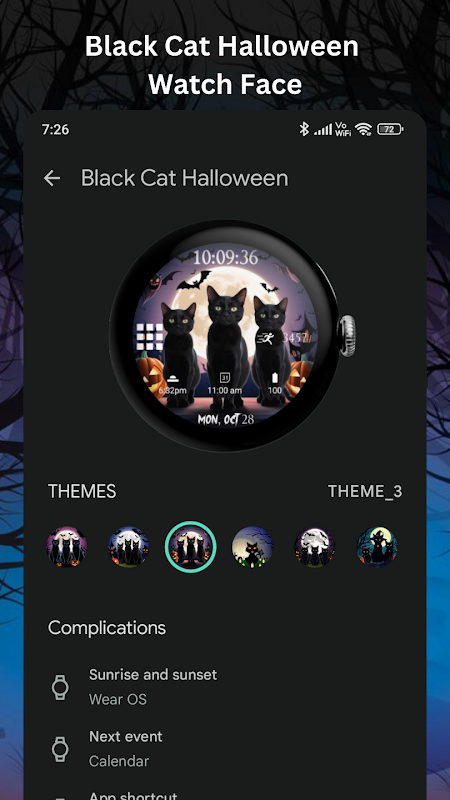Tap the calendar icon above 11:00 am

click(224, 378)
